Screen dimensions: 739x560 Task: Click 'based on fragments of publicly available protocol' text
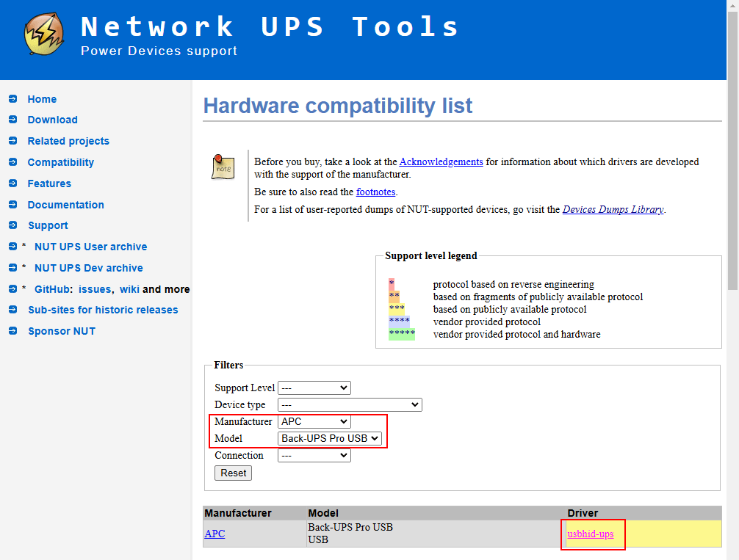click(538, 297)
